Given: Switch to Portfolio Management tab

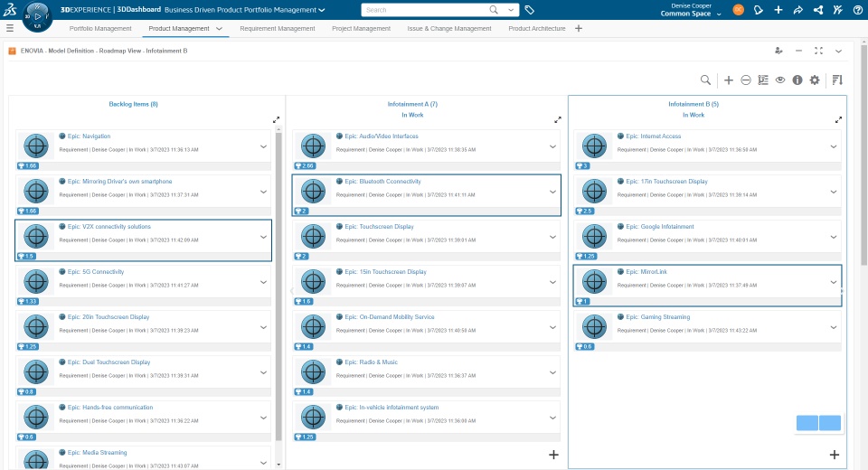Looking at the screenshot, I should [x=100, y=28].
